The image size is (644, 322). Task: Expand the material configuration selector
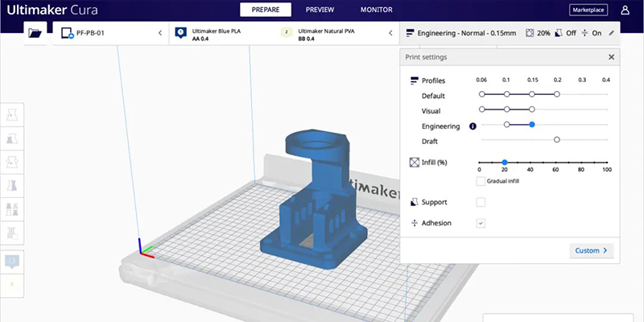pos(390,33)
